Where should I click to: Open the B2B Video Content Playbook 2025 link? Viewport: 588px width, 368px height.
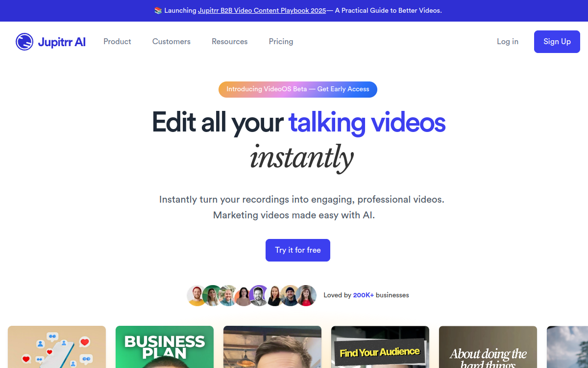pyautogui.click(x=262, y=10)
